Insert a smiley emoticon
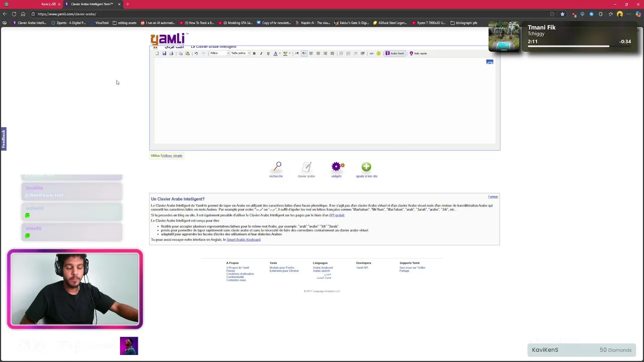This screenshot has height=362, width=644. tap(378, 53)
